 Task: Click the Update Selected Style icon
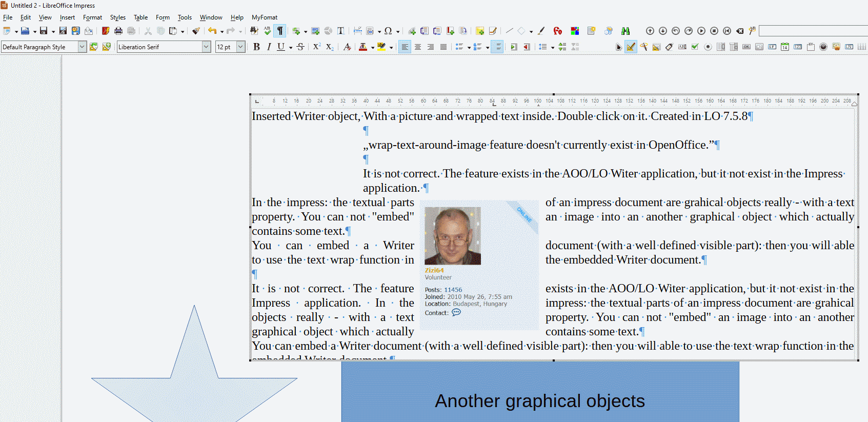[x=94, y=47]
